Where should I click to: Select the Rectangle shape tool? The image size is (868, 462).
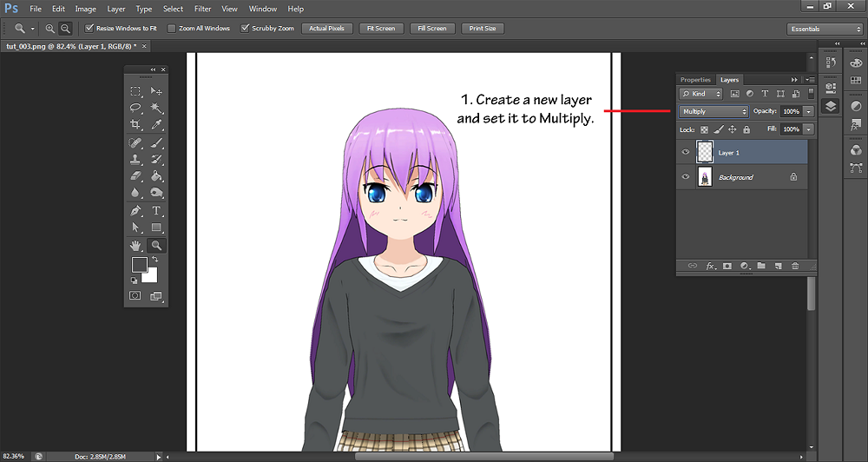tap(156, 228)
